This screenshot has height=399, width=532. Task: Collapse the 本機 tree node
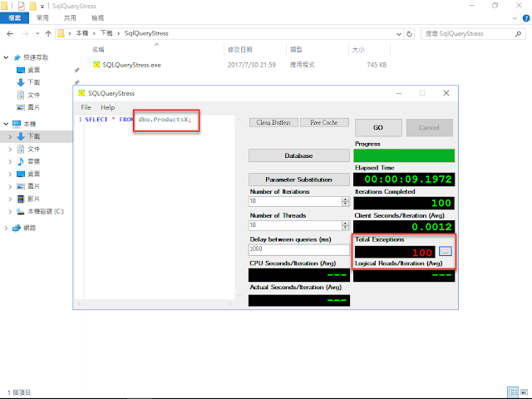(6, 124)
